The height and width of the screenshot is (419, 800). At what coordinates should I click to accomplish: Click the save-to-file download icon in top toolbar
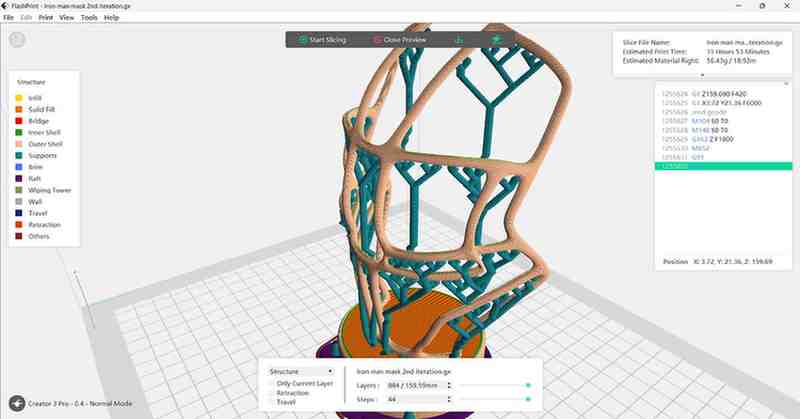coord(459,39)
